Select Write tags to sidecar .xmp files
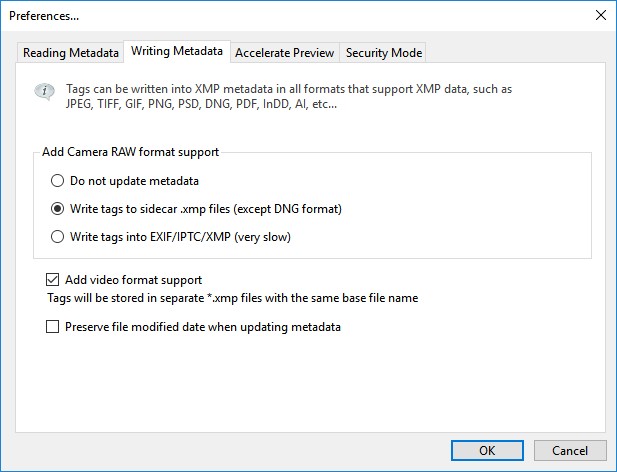Image resolution: width=617 pixels, height=472 pixels. point(58,209)
